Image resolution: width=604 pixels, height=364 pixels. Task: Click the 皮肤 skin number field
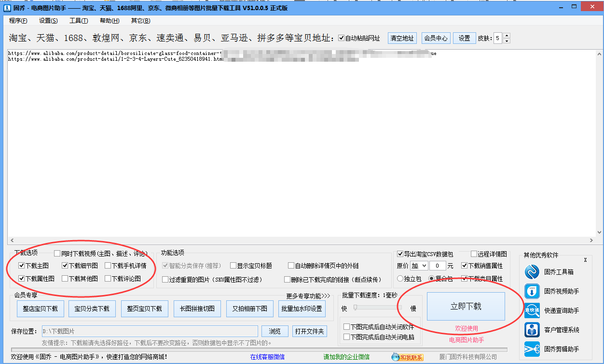(497, 38)
